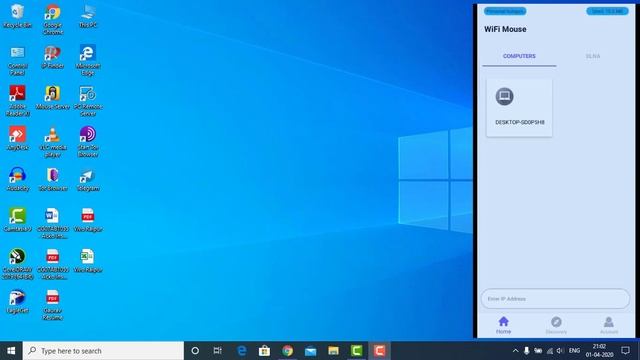This screenshot has width=640, height=360.
Task: Open Discovery in WiFi Mouse bottom bar
Action: click(556, 325)
